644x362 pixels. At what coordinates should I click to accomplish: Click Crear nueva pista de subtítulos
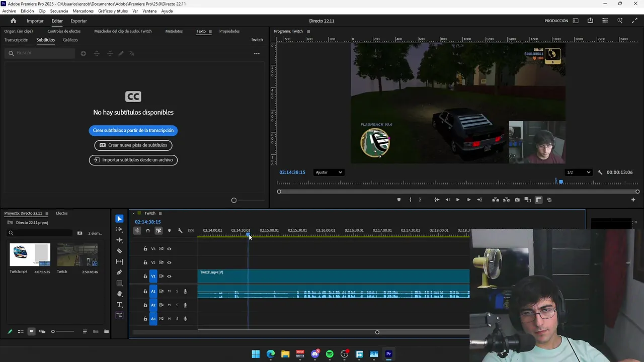click(x=133, y=145)
